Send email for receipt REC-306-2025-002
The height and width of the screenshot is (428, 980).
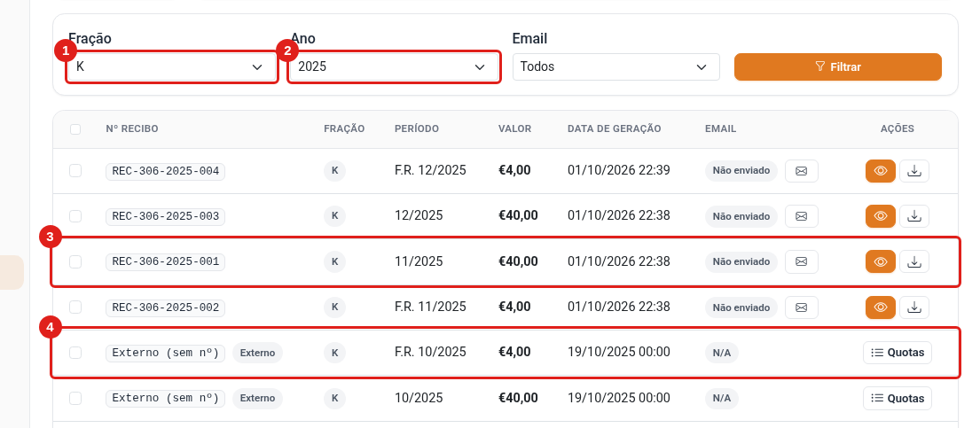(801, 307)
